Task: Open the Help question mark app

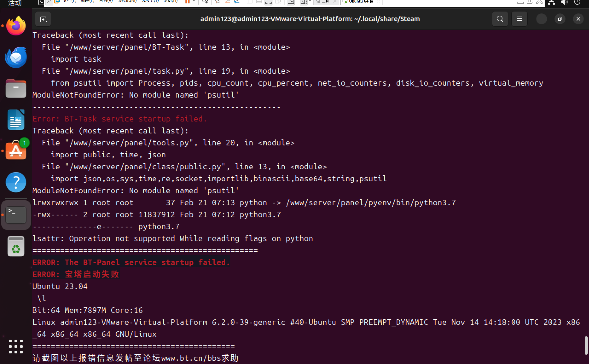Action: coord(16,182)
